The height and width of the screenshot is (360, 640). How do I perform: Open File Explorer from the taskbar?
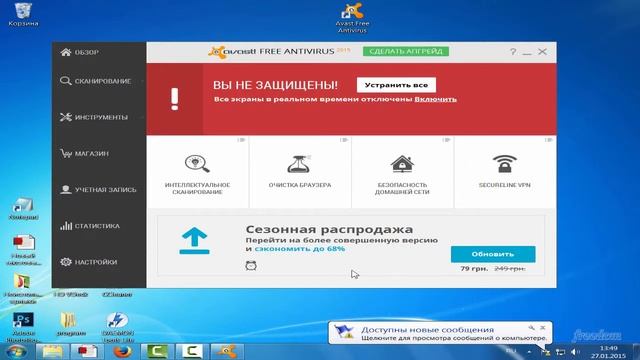(53, 351)
